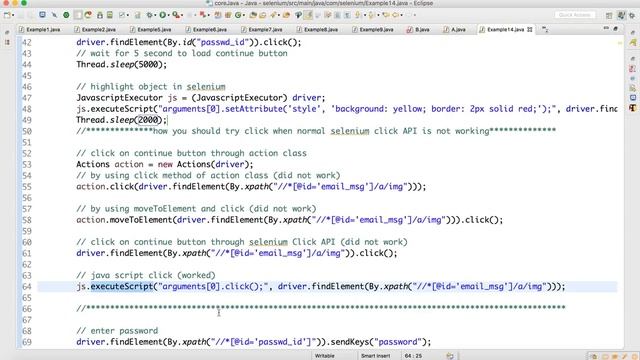Click the New file wizard icon
This screenshot has width=640, height=360.
6,15
